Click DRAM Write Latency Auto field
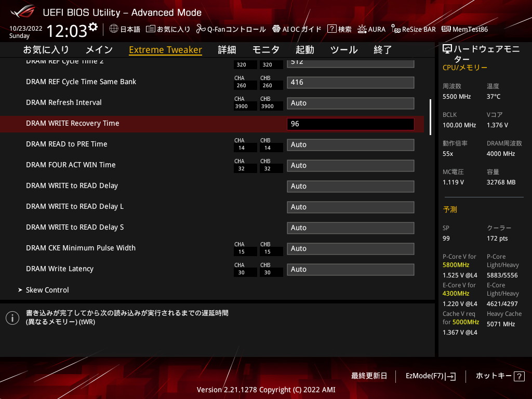The height and width of the screenshot is (399, 532). [x=351, y=270]
